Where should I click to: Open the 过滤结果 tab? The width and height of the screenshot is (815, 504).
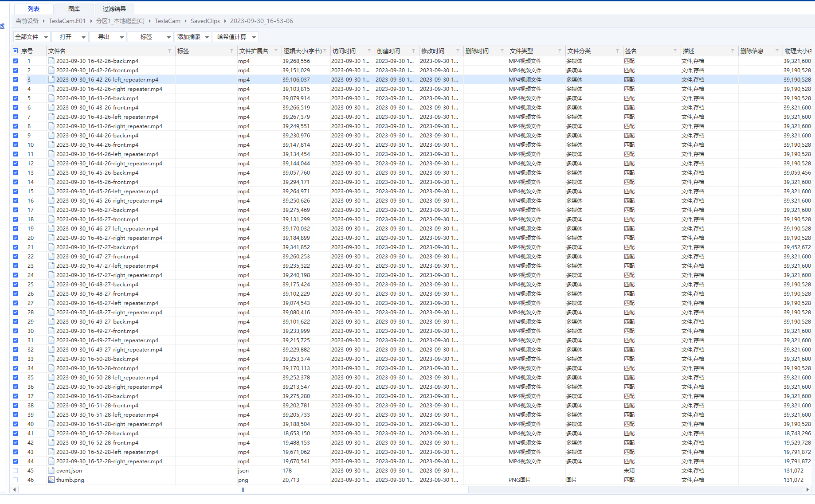click(114, 9)
